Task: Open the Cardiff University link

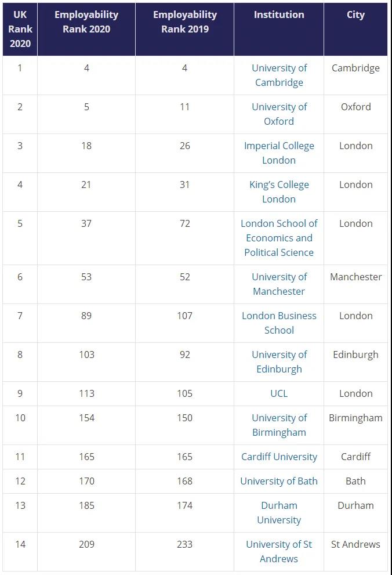Action: 279,457
